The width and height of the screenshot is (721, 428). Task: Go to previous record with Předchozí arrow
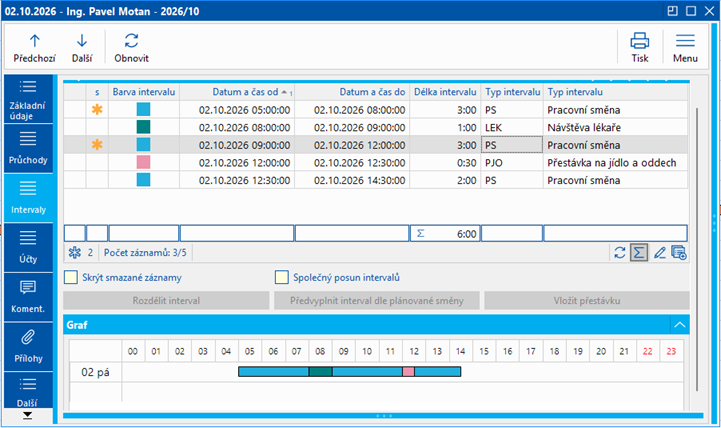pyautogui.click(x=34, y=48)
